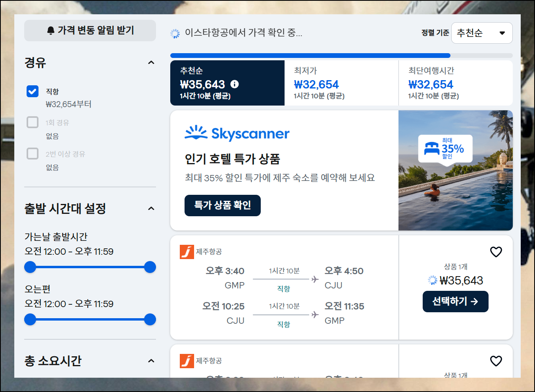The width and height of the screenshot is (535, 392).
Task: Toggle the 1회 경유 checkbox
Action: 33,122
